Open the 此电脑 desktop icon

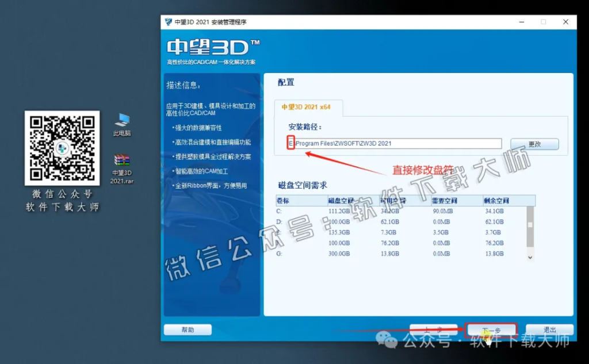coord(121,119)
